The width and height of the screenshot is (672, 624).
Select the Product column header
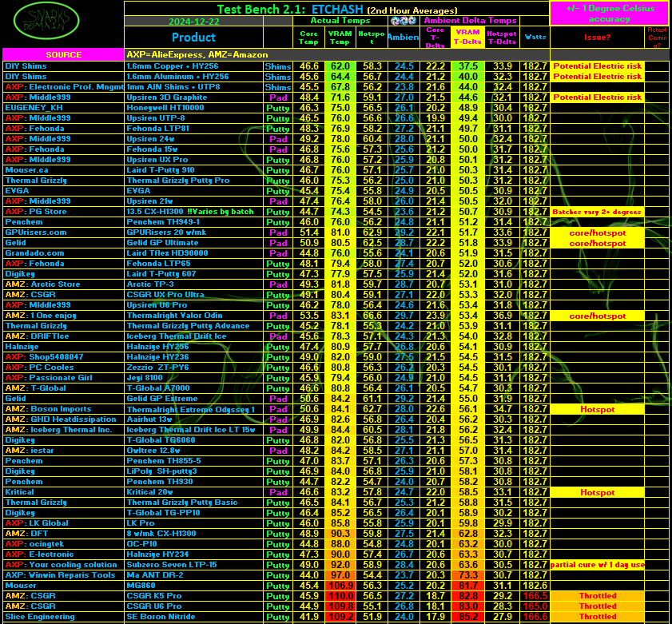coord(193,38)
